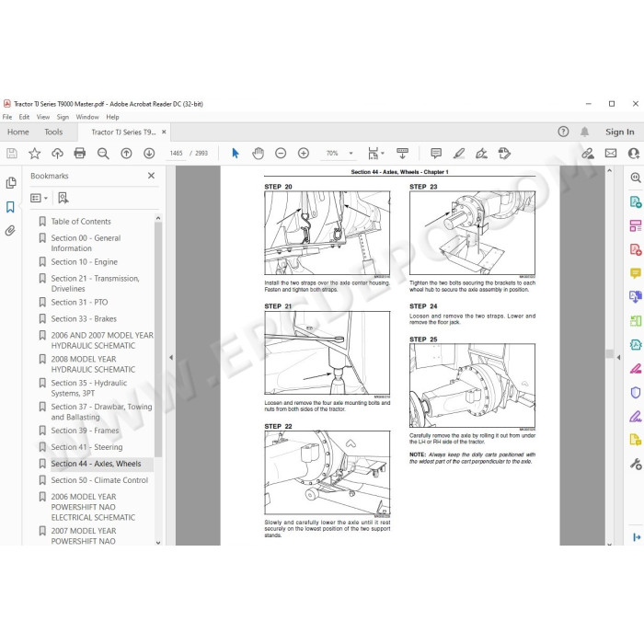Viewport: 644px width, 644px height.
Task: Send file by email envelope icon
Action: pyautogui.click(x=611, y=154)
